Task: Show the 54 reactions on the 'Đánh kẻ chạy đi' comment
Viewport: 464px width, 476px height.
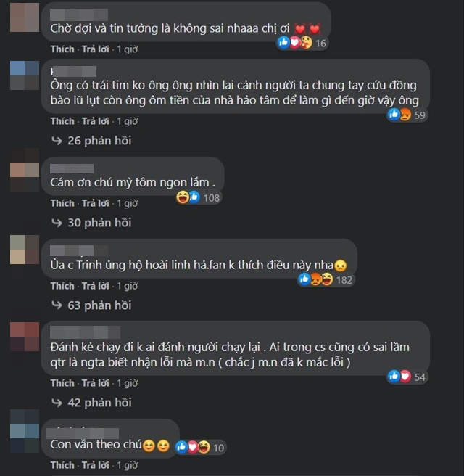Action: (407, 377)
